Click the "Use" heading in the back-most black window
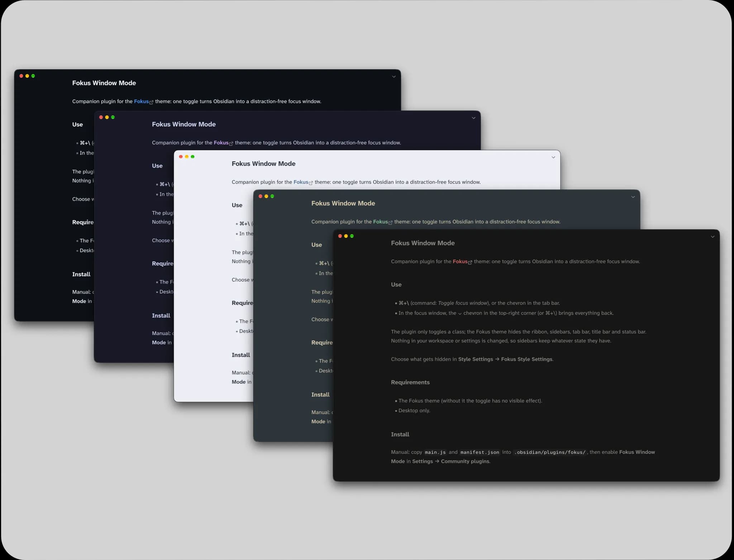Viewport: 734px width, 560px height. [x=77, y=125]
